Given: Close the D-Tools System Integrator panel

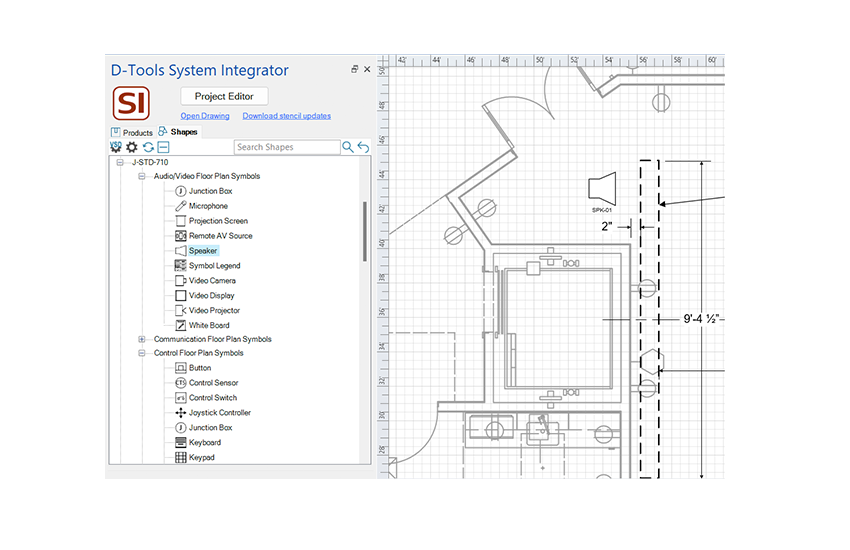Looking at the screenshot, I should pyautogui.click(x=367, y=69).
